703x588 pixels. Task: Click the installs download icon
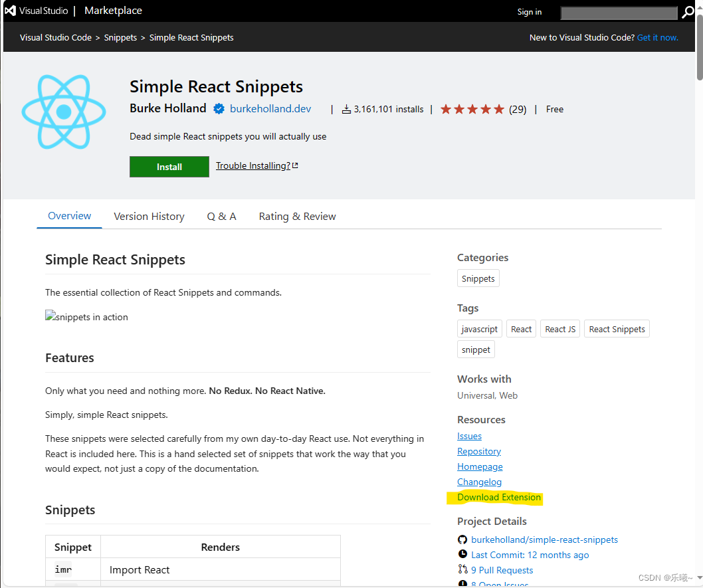346,110
